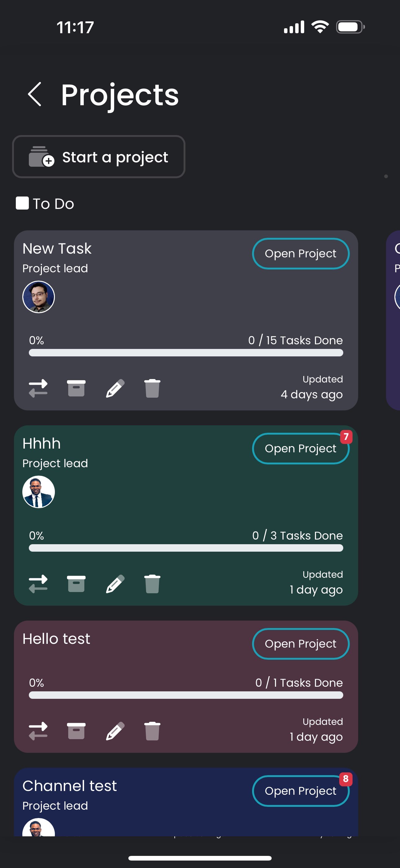Tap the Updated 4 days ago text
The height and width of the screenshot is (868, 400).
point(312,387)
